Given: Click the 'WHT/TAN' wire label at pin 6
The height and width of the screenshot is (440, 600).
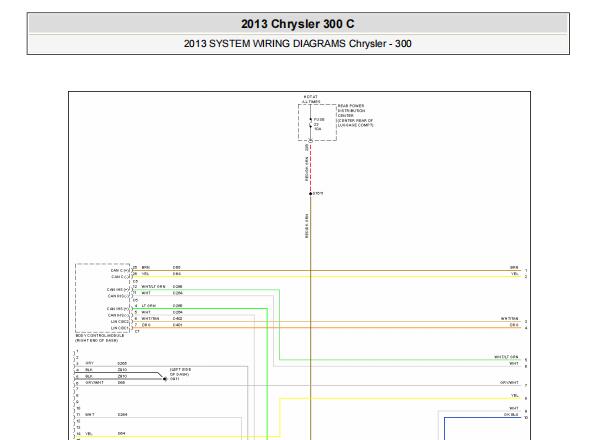Looking at the screenshot, I should pyautogui.click(x=150, y=318).
